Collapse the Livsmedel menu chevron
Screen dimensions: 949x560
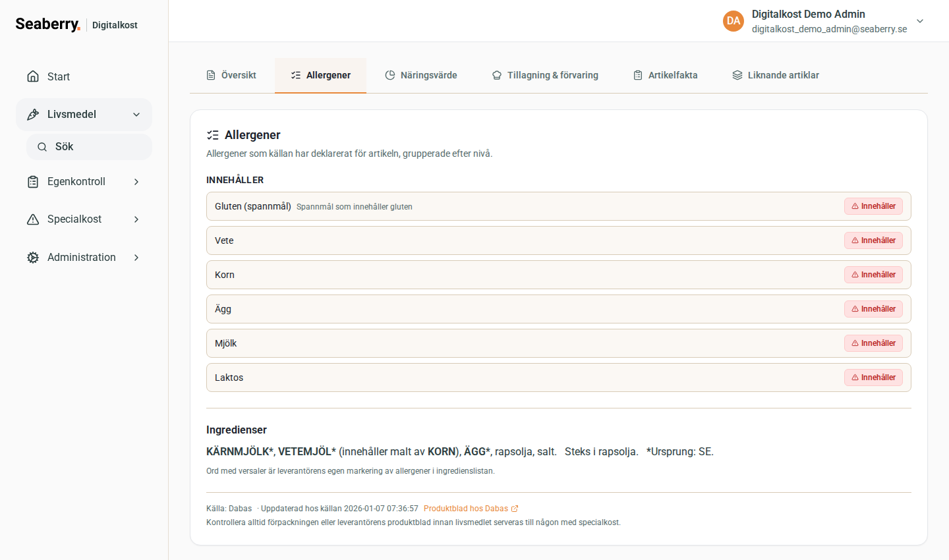(x=136, y=115)
